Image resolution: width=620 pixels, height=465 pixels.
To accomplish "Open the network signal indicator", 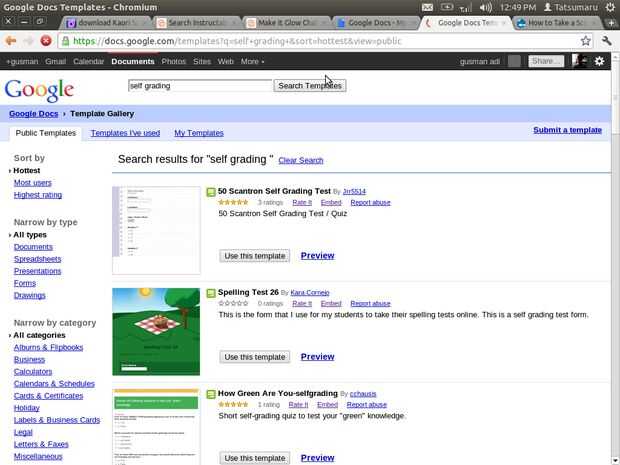I will pyautogui.click(x=465, y=8).
